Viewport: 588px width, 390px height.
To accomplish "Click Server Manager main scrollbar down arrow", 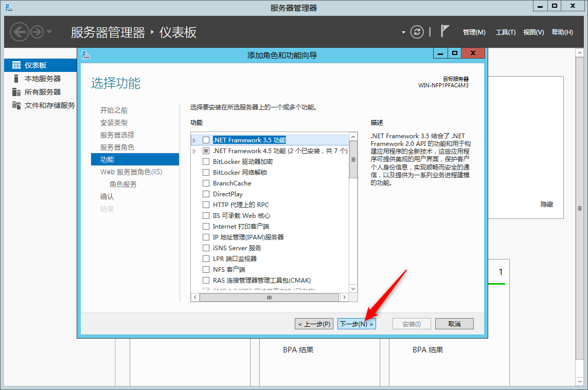I will pyautogui.click(x=580, y=381).
